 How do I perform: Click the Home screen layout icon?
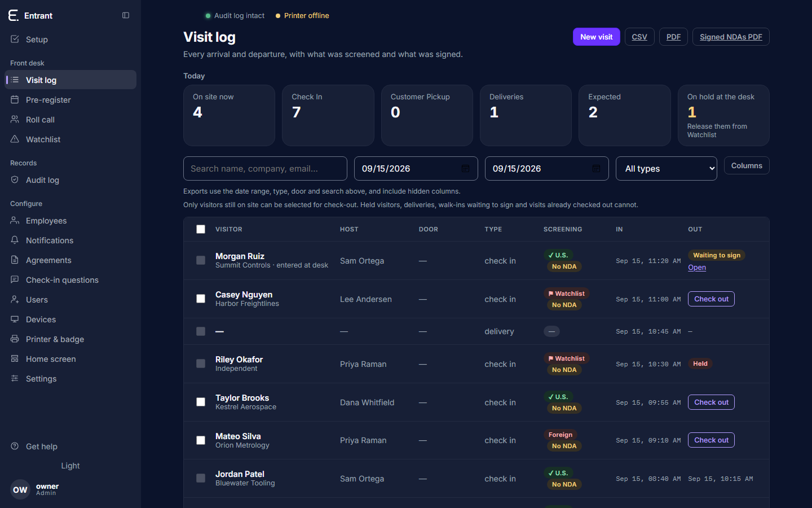click(15, 358)
